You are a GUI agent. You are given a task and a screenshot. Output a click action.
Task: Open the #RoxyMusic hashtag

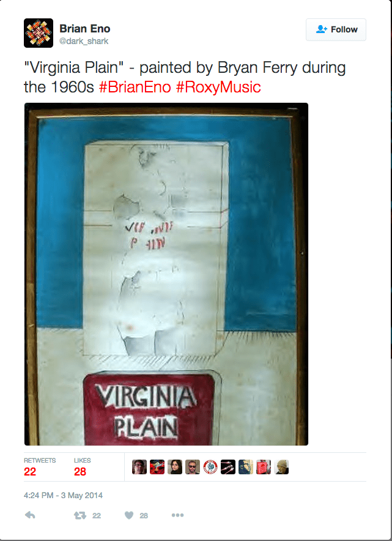click(x=218, y=87)
